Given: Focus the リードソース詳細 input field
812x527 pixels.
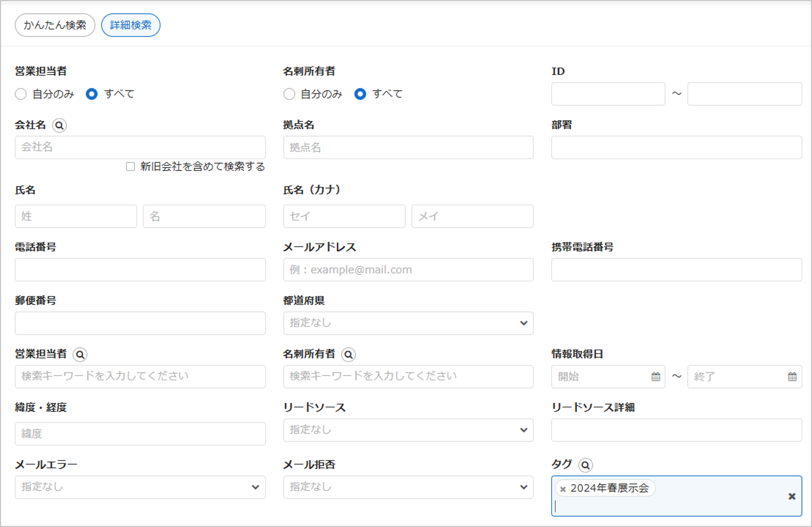Looking at the screenshot, I should 677,430.
